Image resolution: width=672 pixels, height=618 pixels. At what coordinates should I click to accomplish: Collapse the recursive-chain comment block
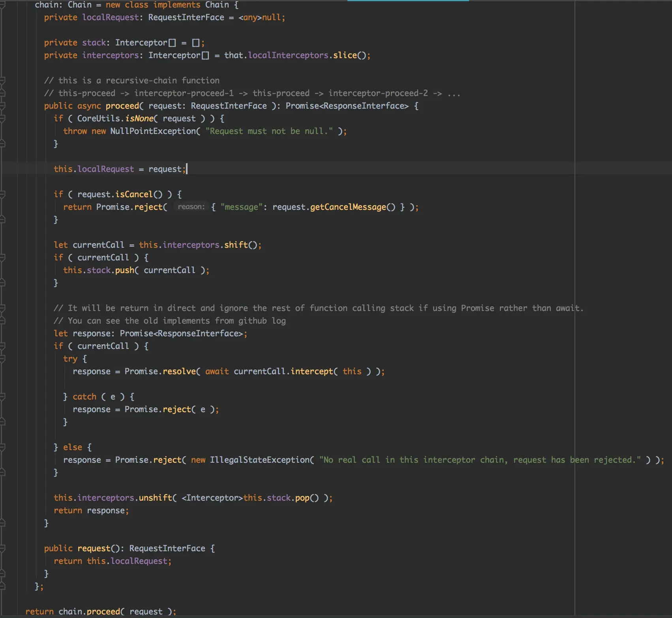click(x=2, y=81)
